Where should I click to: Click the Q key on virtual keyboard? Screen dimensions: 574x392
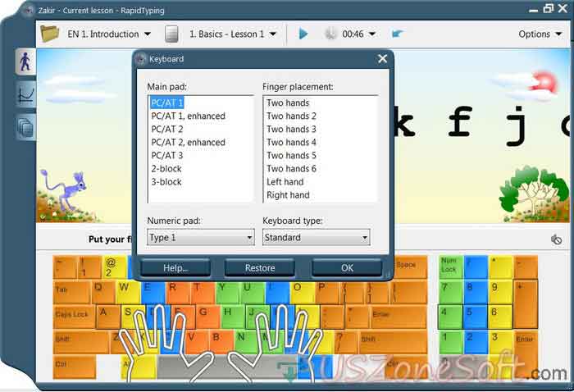click(102, 293)
